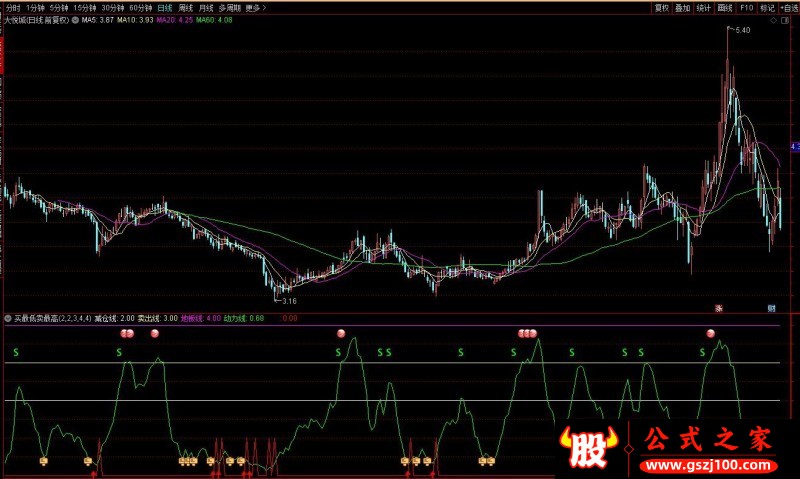
Task: Click the 5.40 high price label
Action: pos(742,31)
